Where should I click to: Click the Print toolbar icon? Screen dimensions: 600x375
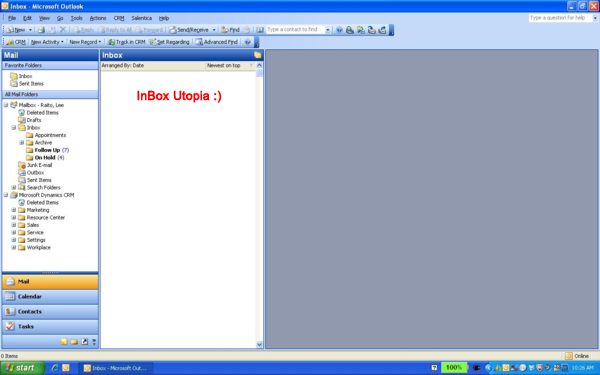(41, 30)
